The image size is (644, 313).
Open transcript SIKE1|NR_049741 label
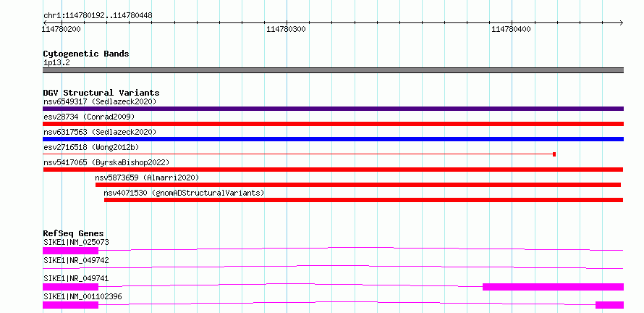click(76, 278)
